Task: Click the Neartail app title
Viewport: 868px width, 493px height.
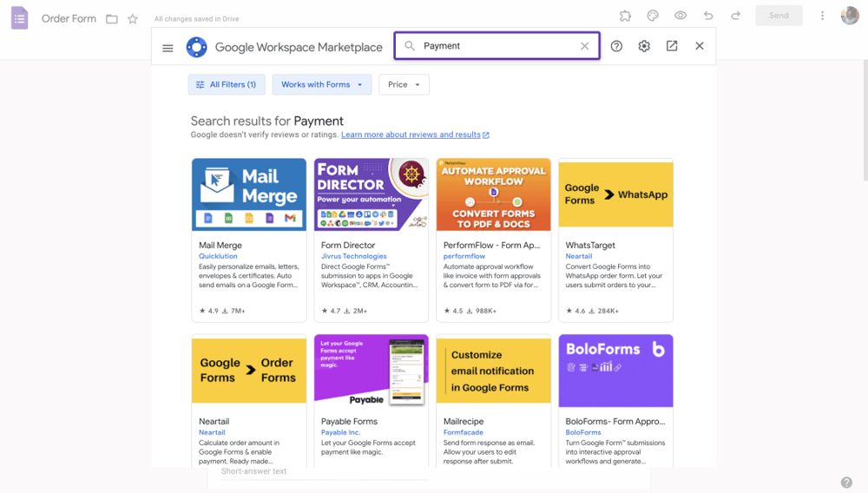Action: tap(214, 421)
